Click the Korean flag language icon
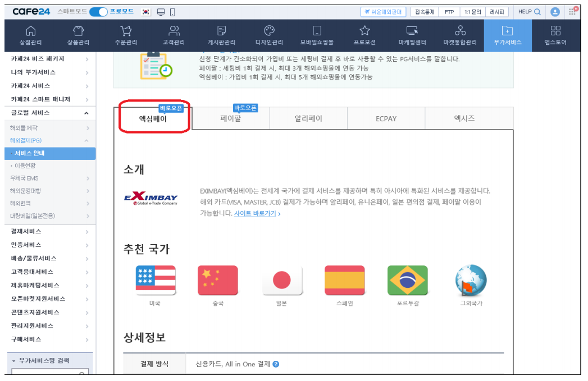 click(146, 12)
